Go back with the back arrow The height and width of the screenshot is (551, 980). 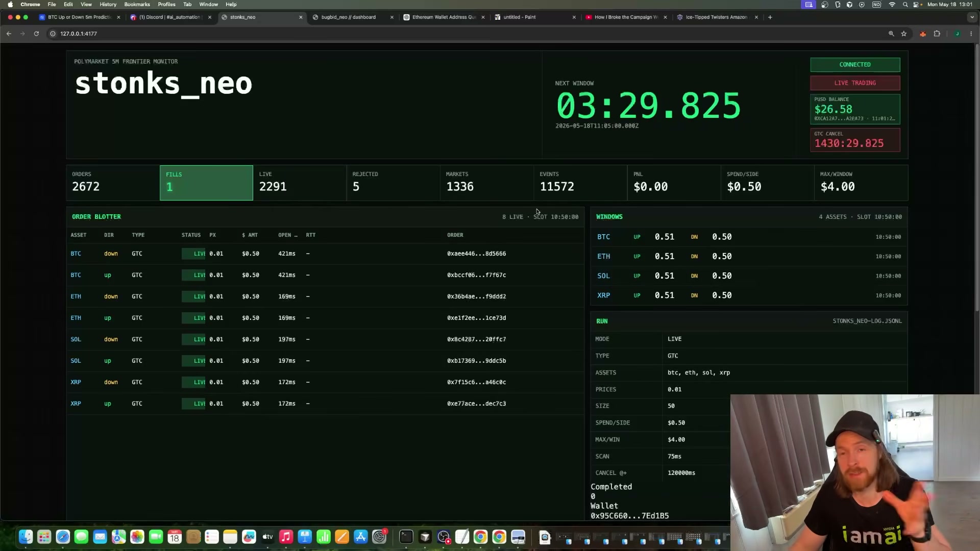point(9,34)
